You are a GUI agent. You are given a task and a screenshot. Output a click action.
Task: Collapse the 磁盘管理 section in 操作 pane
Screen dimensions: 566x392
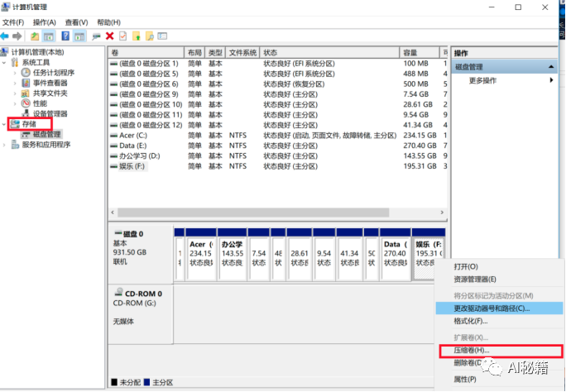tap(551, 67)
